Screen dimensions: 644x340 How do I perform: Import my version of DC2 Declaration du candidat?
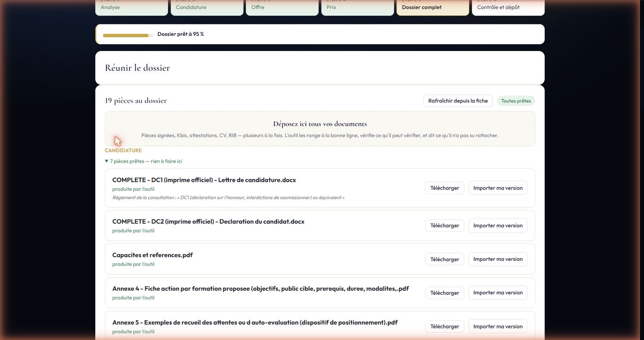[498, 225]
